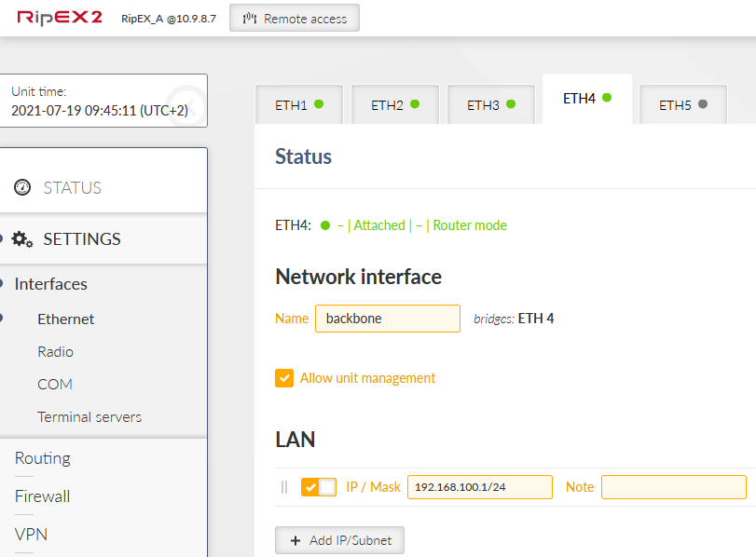Switch to the ETH1 tab
Viewport: 756px width, 557px height.
coord(298,105)
